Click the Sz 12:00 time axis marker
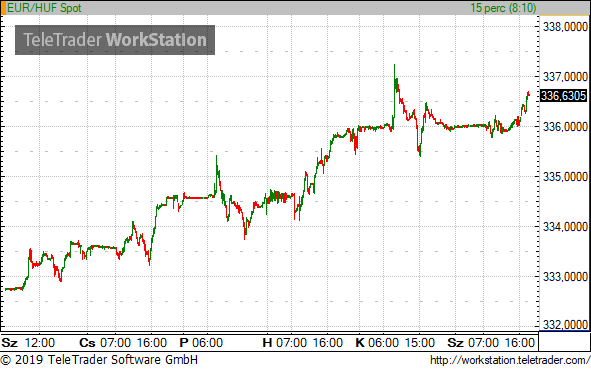The width and height of the screenshot is (591, 369). click(x=28, y=343)
